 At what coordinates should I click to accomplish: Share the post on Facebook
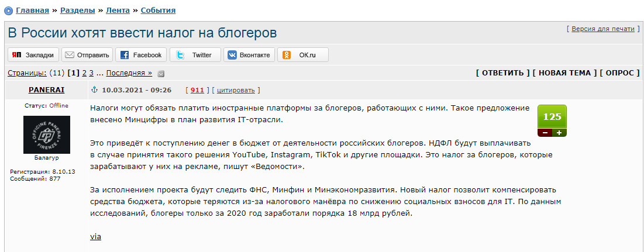141,55
